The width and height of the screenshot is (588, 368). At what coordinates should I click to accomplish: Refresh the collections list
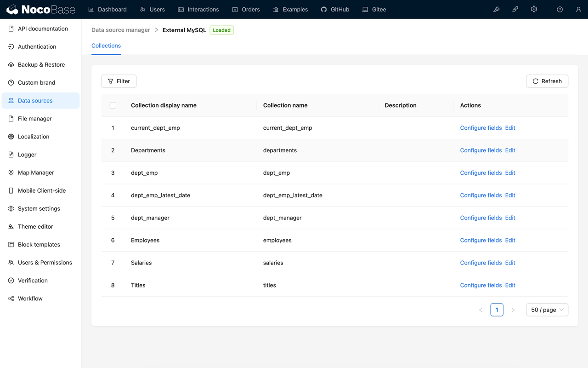(547, 81)
